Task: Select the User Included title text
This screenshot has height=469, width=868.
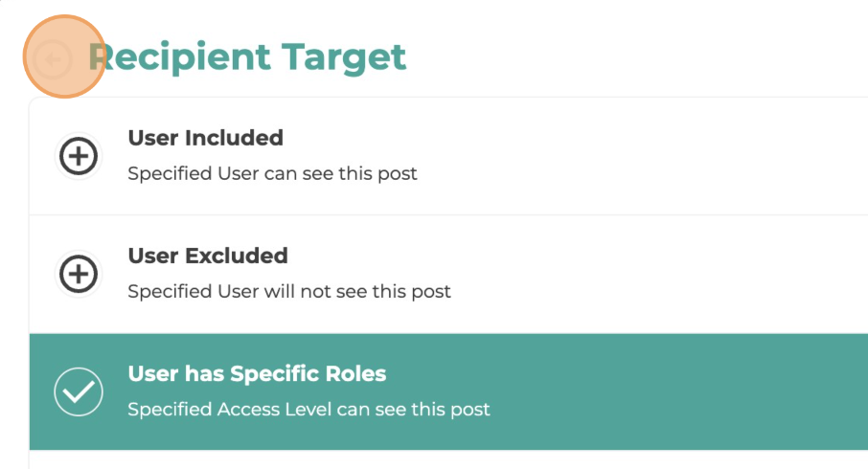Action: (x=205, y=138)
